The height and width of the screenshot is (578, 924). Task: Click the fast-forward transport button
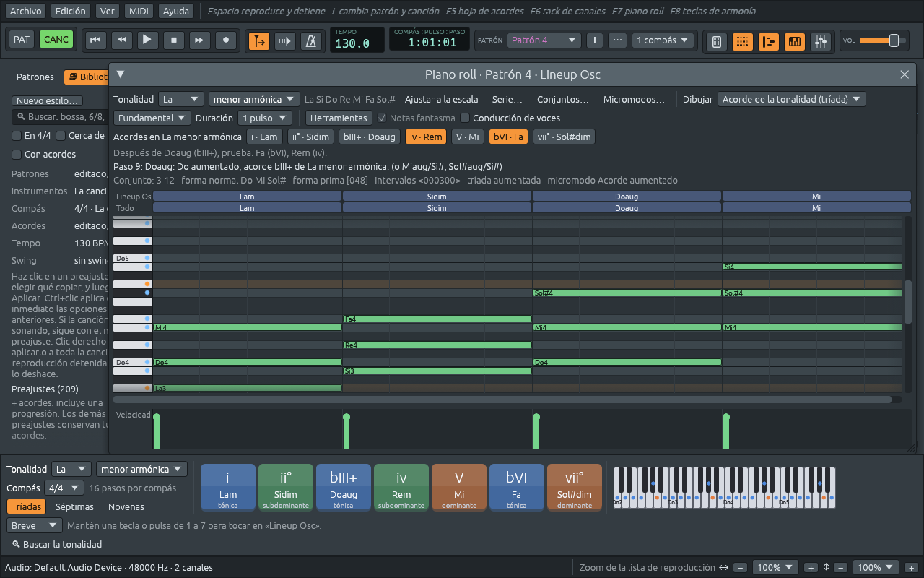point(200,40)
